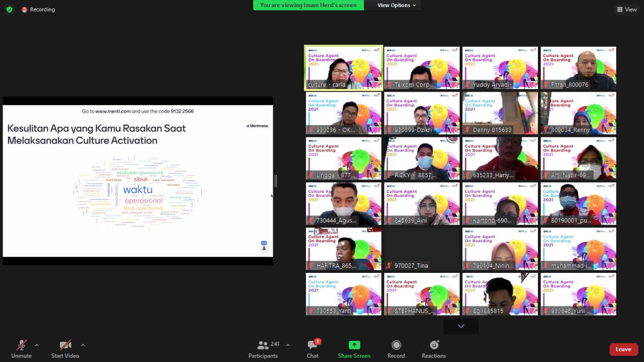Click the 'viewing Imam Herd's screen' banner
Screen dimensions: 644x362
click(308, 5)
